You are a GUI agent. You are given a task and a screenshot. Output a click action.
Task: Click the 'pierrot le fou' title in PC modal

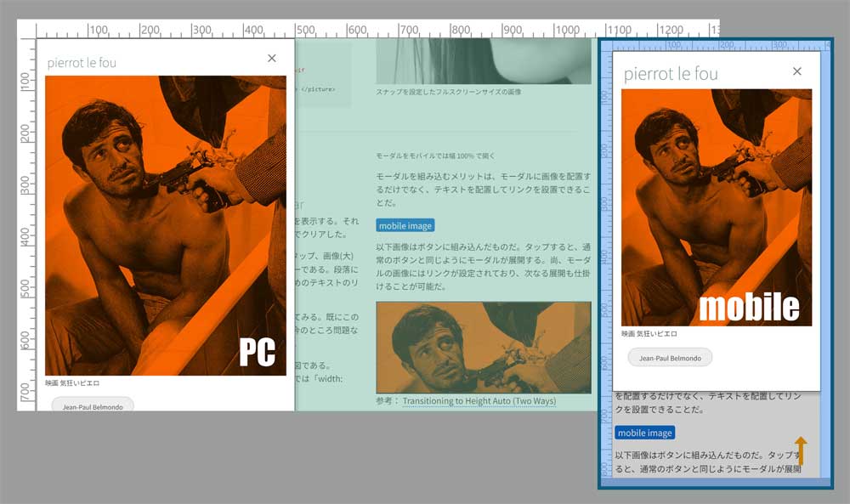pyautogui.click(x=82, y=63)
